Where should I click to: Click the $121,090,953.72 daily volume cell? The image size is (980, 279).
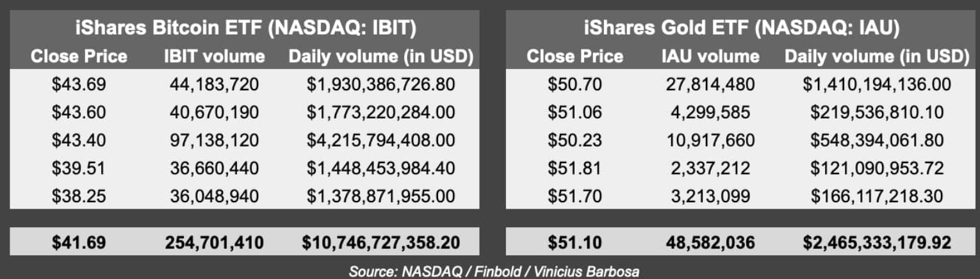coord(877,168)
